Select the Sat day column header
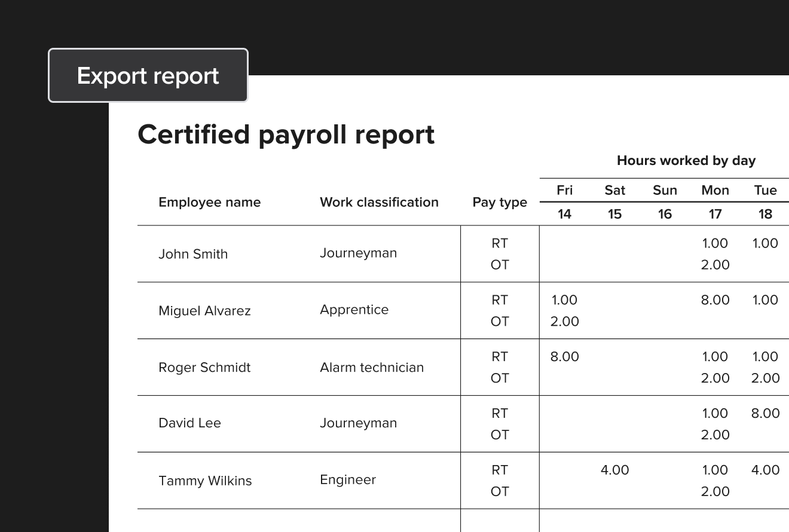Viewport: 789px width, 532px height. tap(614, 190)
